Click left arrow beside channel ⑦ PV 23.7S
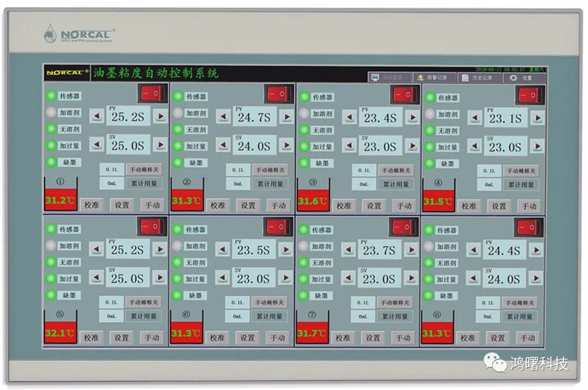This screenshot has height=390, width=588. 349,250
